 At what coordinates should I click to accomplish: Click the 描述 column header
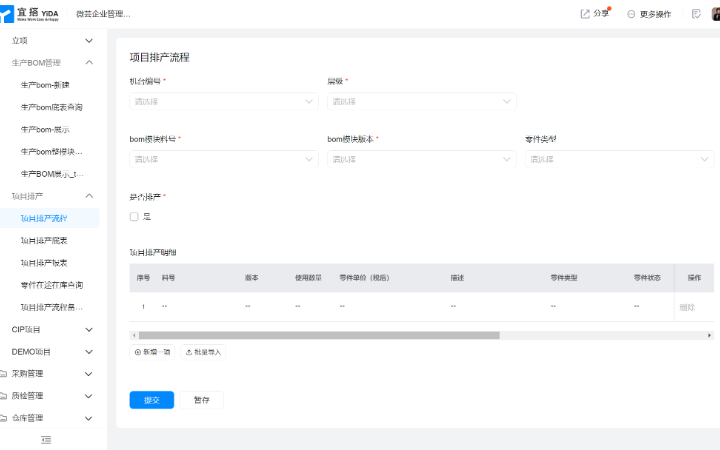click(457, 278)
